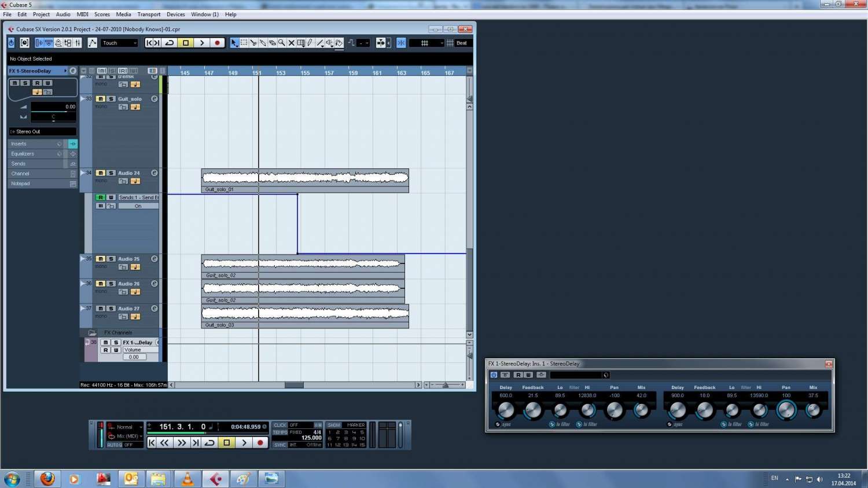Viewport: 868px width, 488px height.
Task: Mute the Audio 24 track
Action: (x=101, y=173)
